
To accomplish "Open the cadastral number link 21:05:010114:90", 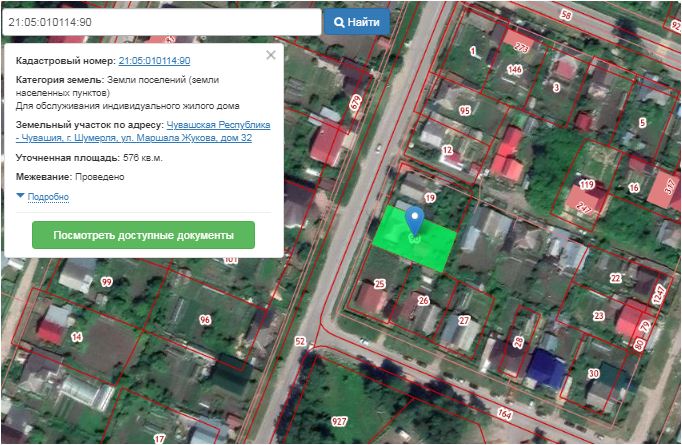I will (154, 61).
